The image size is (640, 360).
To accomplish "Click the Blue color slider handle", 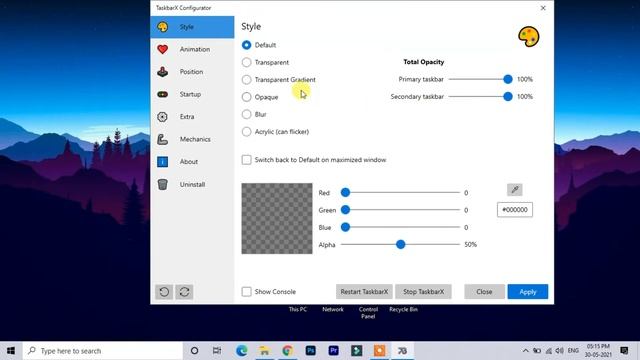I will pyautogui.click(x=345, y=227).
